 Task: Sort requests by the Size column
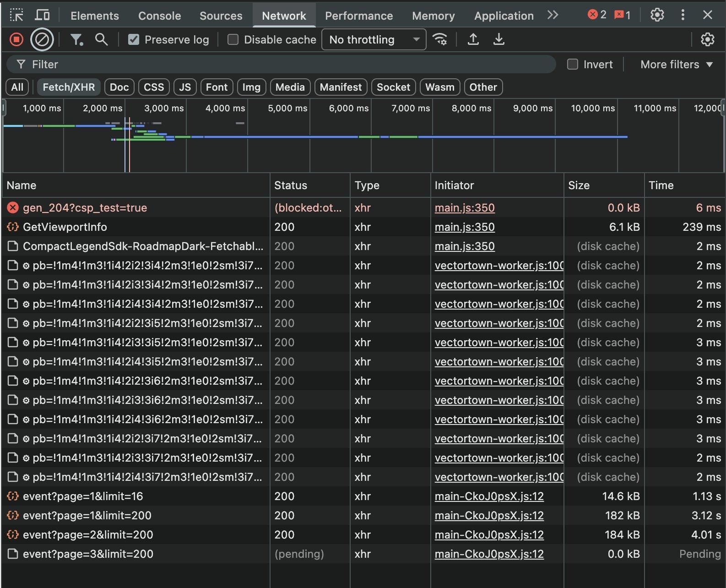pyautogui.click(x=604, y=185)
